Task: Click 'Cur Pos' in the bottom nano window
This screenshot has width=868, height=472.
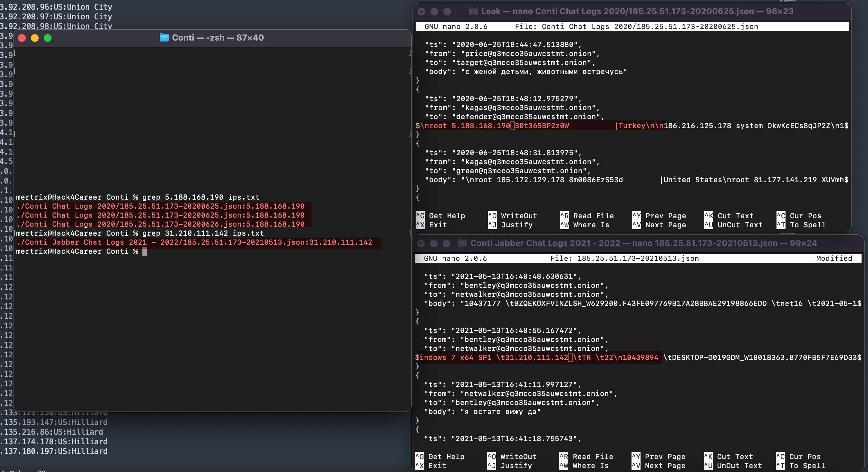Action: coord(805,457)
